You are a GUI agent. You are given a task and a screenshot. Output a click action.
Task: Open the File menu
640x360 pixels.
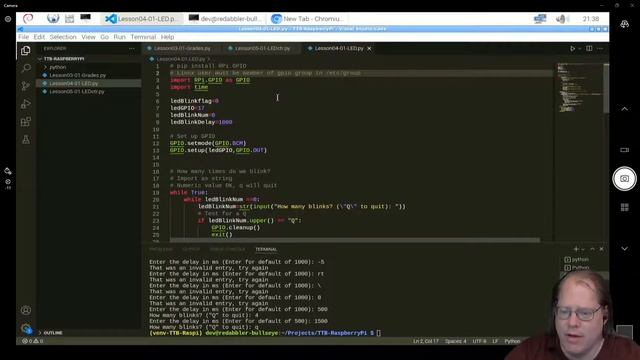[24, 37]
